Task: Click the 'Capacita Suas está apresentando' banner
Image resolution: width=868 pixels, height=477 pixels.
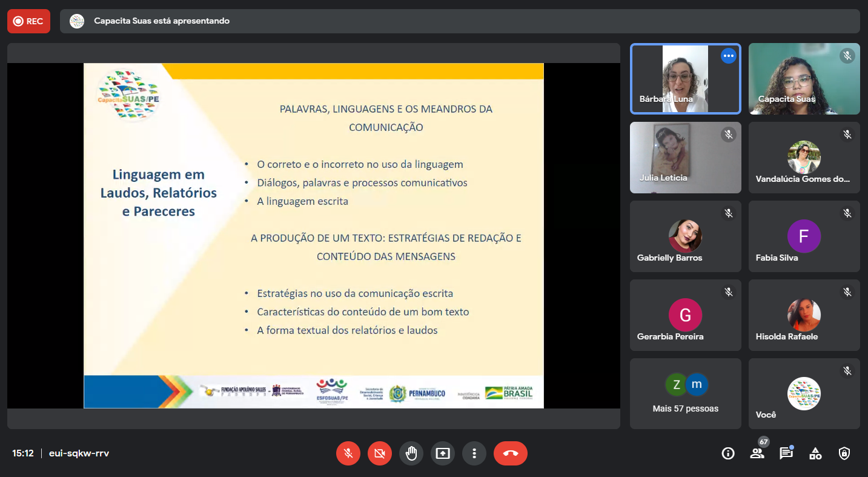Action: click(161, 21)
